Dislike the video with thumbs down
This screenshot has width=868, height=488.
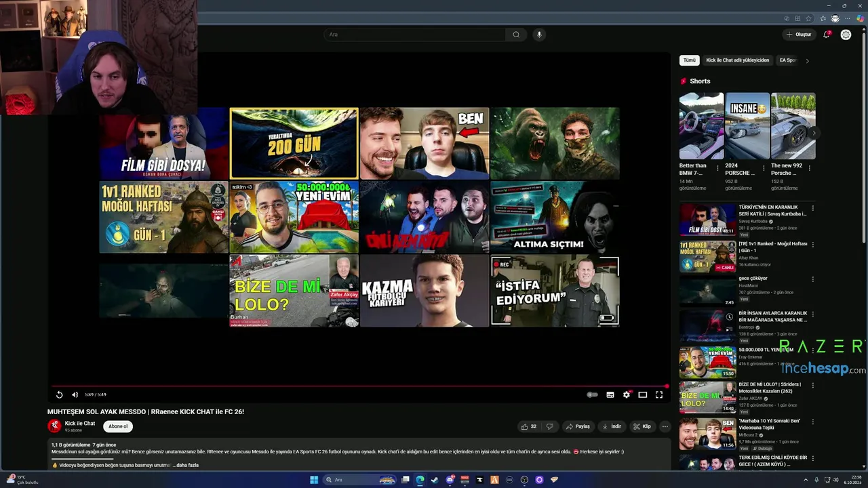(550, 426)
